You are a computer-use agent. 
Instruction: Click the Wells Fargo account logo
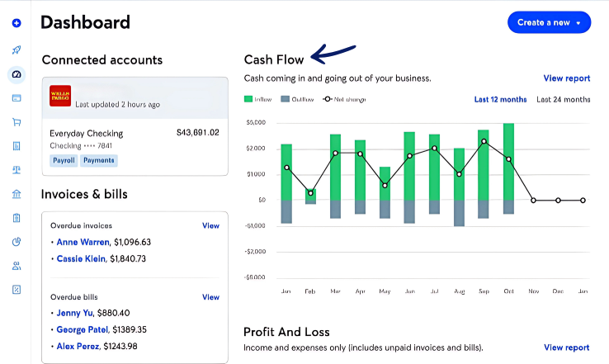pyautogui.click(x=60, y=97)
